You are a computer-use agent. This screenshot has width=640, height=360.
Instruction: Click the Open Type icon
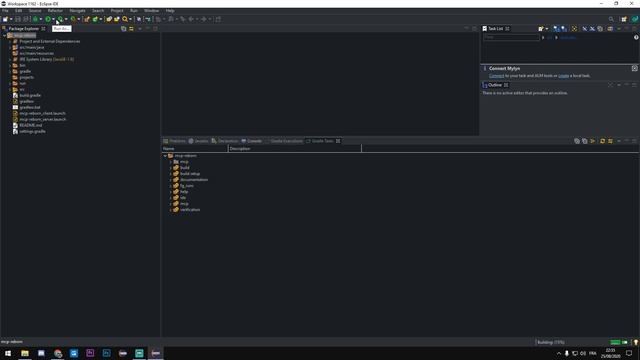[109, 19]
